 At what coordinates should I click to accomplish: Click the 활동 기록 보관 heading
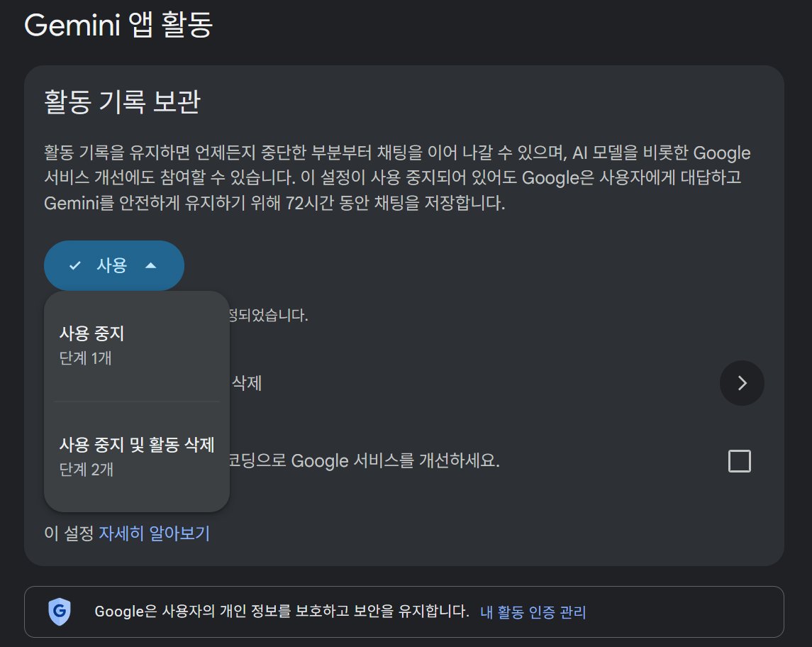122,101
